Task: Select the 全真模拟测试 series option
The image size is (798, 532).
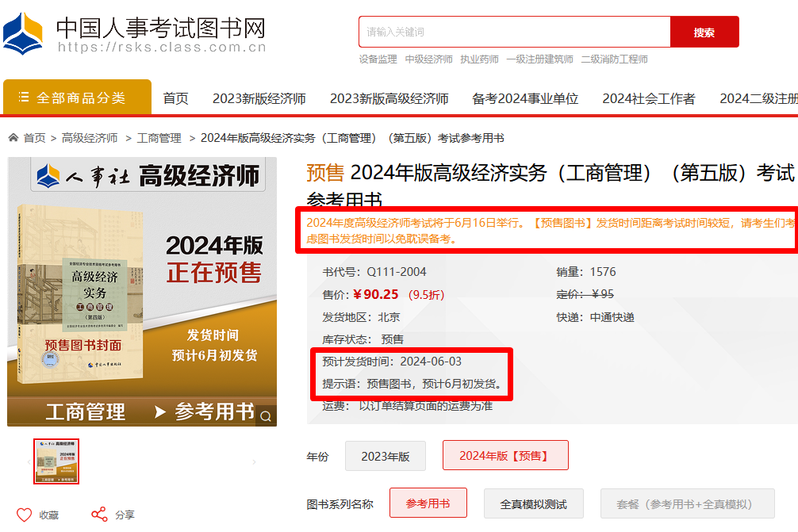Action: (532, 503)
